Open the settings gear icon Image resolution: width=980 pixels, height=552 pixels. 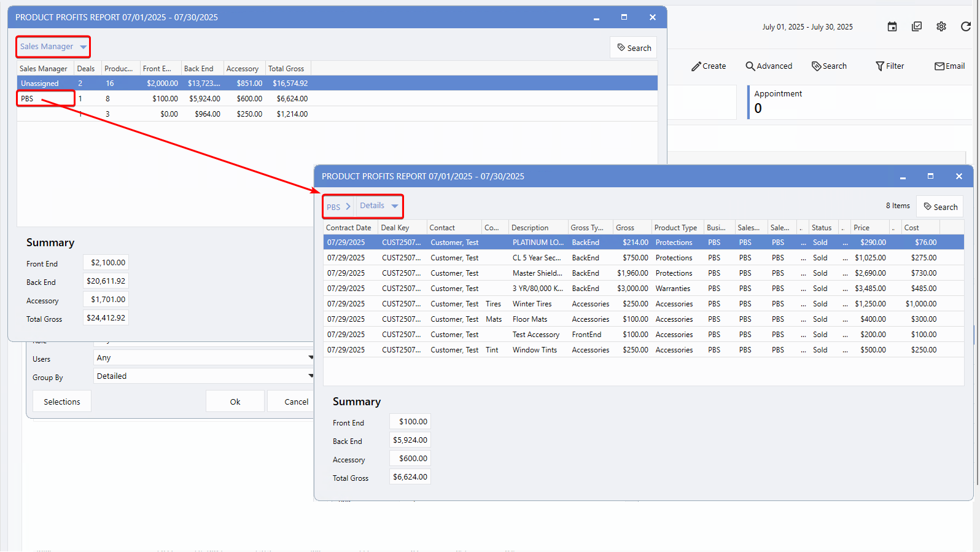click(941, 26)
